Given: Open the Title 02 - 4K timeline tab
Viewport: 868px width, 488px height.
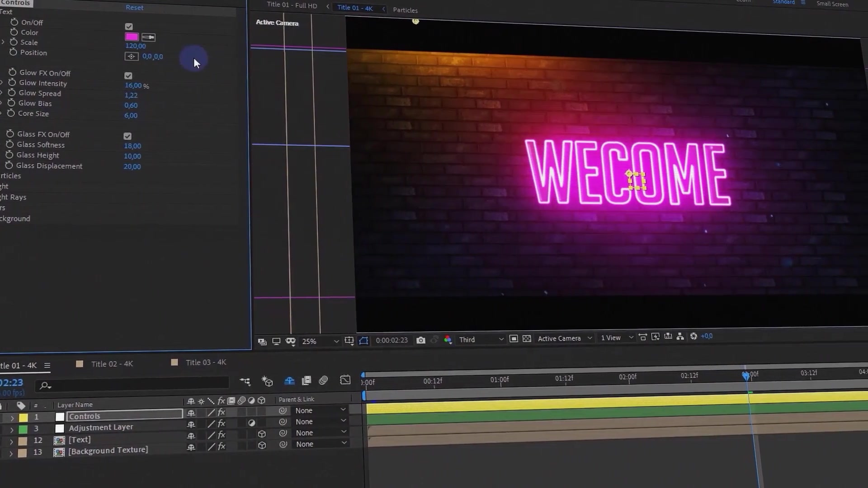Looking at the screenshot, I should coord(112,364).
